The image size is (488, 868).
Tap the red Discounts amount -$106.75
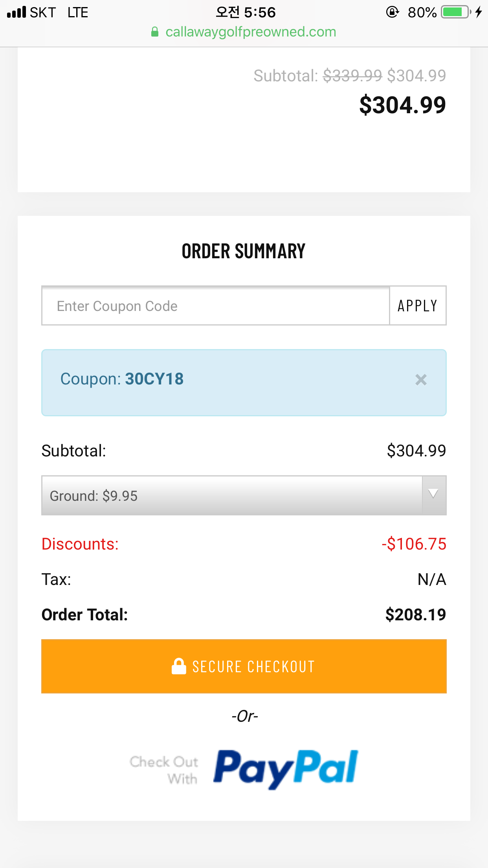pyautogui.click(x=414, y=544)
